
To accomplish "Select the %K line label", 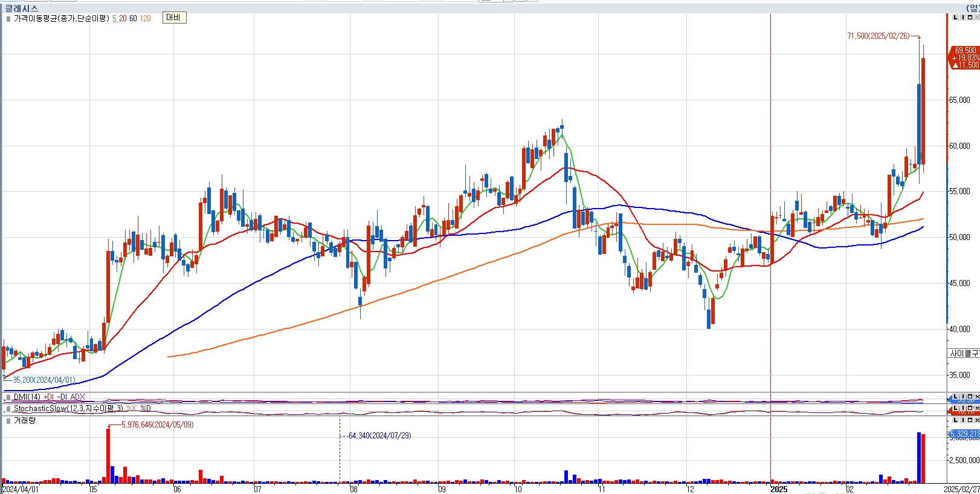I will click(x=132, y=409).
